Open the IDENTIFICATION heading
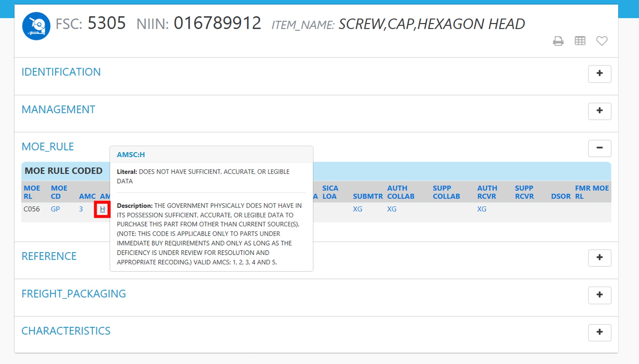This screenshot has width=639, height=364. pyautogui.click(x=61, y=72)
